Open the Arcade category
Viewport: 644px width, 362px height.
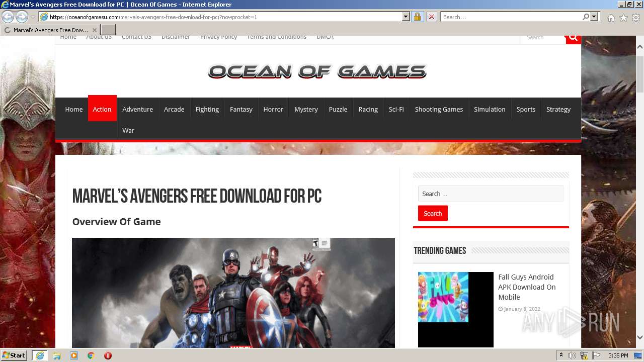click(174, 109)
